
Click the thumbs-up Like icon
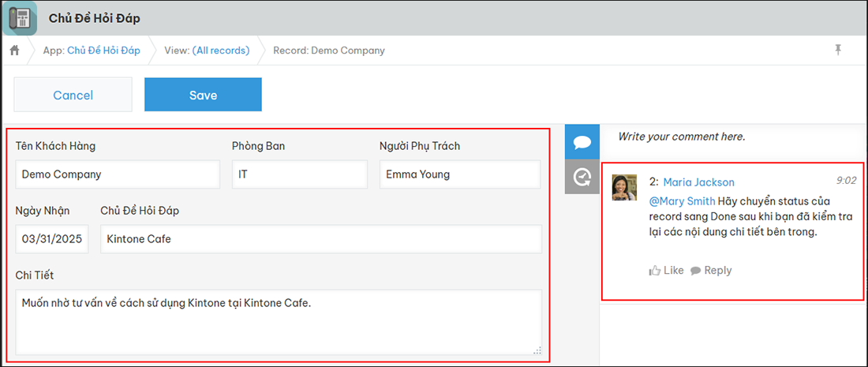[655, 271]
